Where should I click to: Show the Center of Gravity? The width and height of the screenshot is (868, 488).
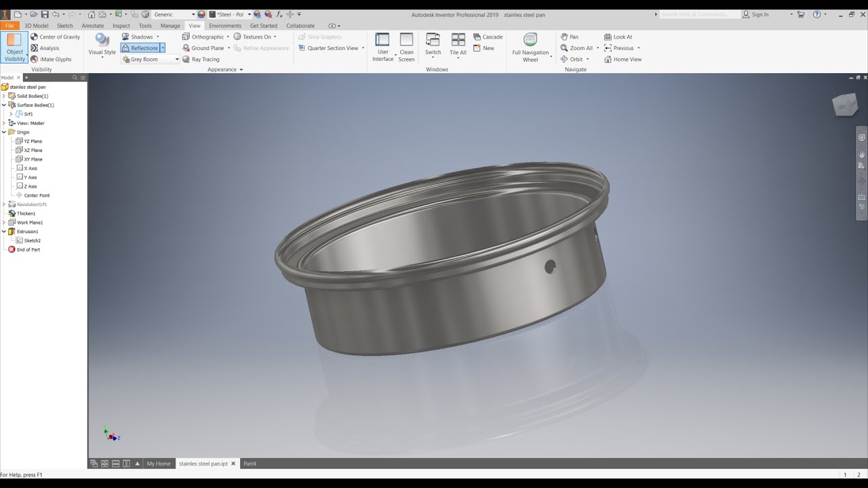pyautogui.click(x=55, y=37)
